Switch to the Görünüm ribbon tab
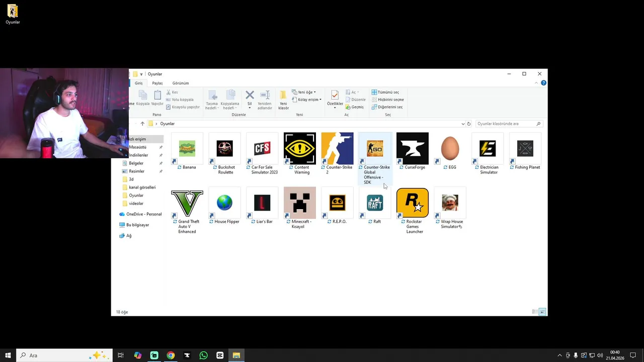 coord(181,83)
